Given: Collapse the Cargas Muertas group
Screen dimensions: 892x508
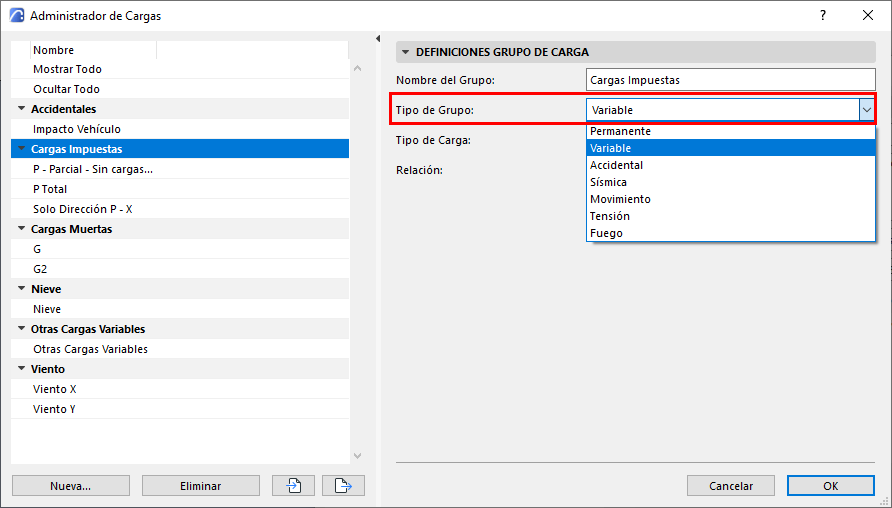Looking at the screenshot, I should click(21, 229).
